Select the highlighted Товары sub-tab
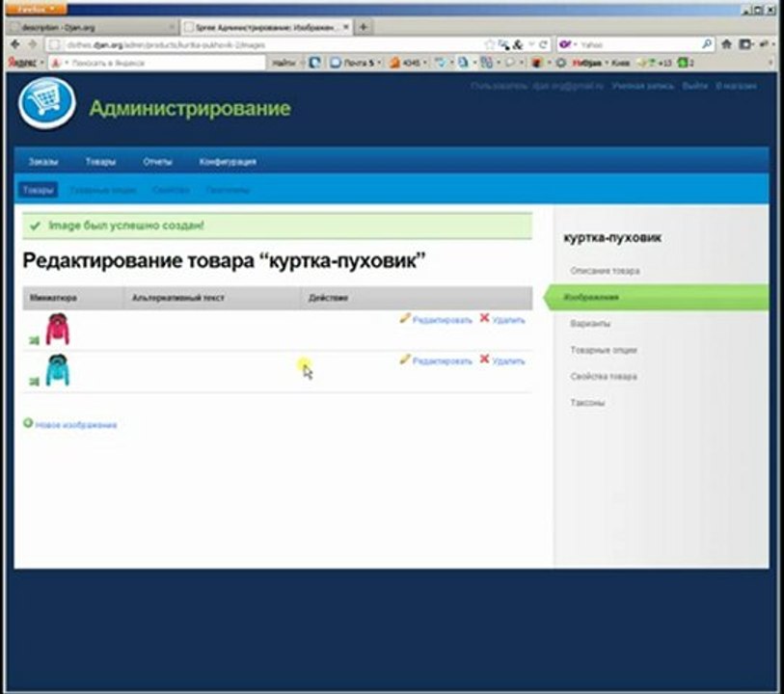This screenshot has height=694, width=784. click(x=38, y=190)
